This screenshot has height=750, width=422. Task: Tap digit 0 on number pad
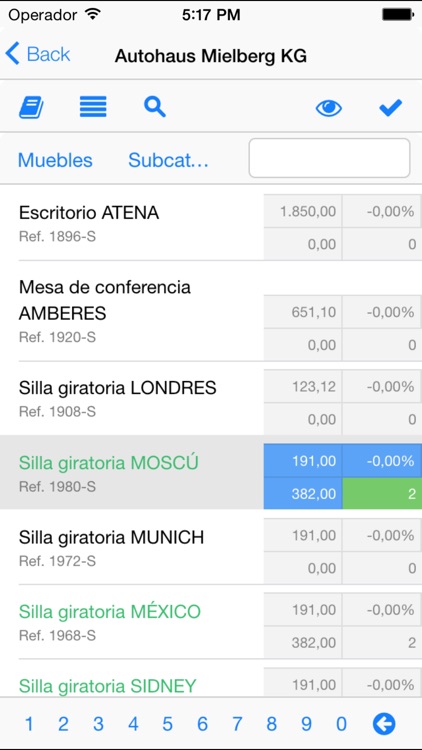pyautogui.click(x=341, y=724)
